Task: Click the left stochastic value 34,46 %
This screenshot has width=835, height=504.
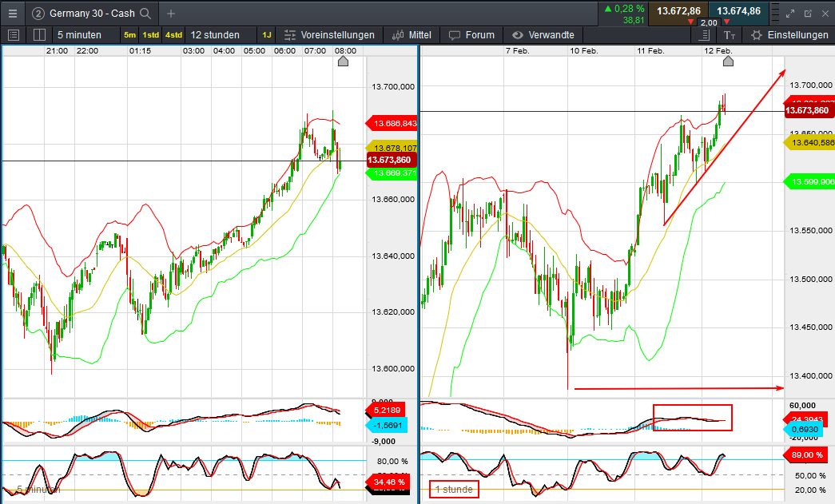Action: 388,482
